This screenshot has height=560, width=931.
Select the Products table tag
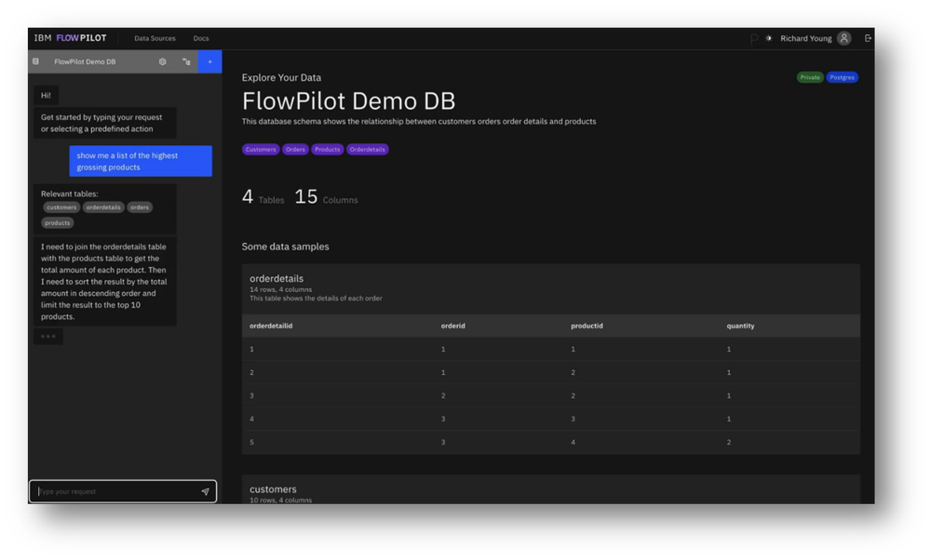[x=327, y=150]
